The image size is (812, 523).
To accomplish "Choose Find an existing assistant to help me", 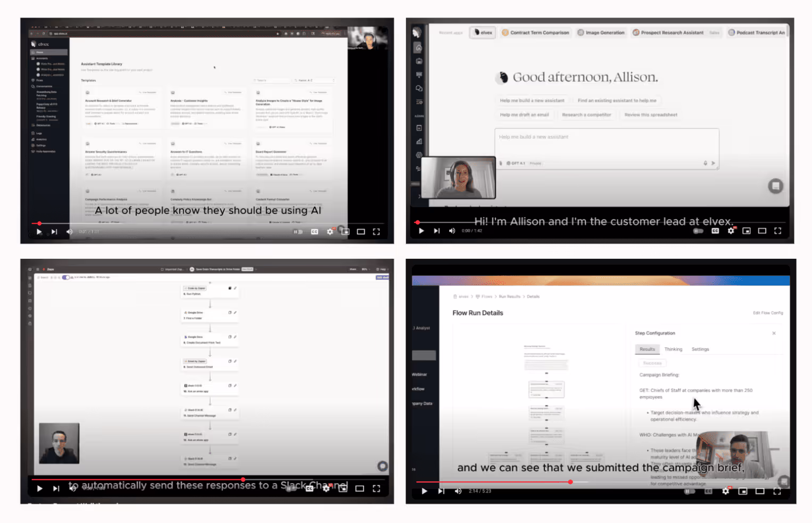I will point(617,100).
